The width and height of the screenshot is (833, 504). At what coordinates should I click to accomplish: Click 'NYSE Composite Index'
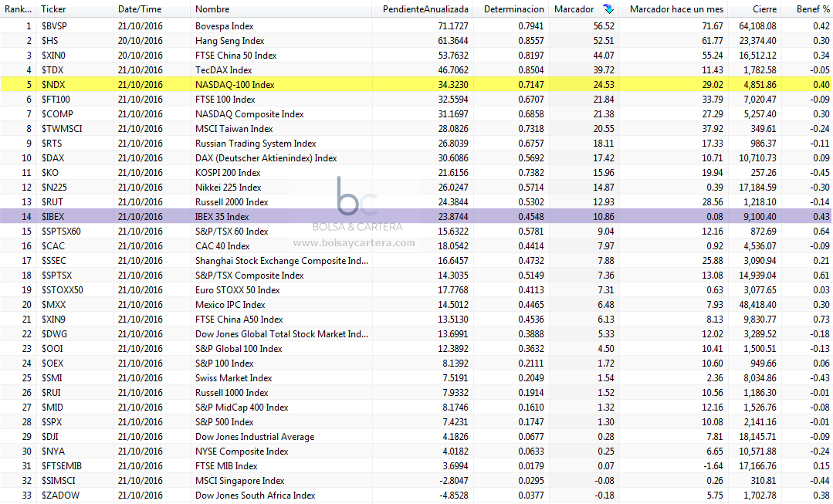[x=242, y=452]
